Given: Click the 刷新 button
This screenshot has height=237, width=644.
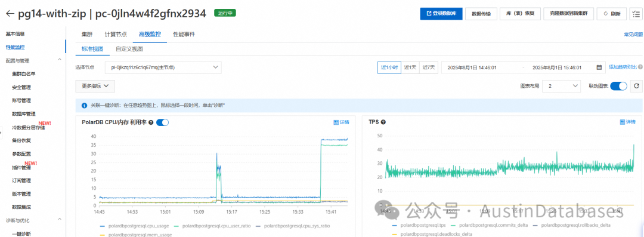Looking at the screenshot, I should click(612, 14).
